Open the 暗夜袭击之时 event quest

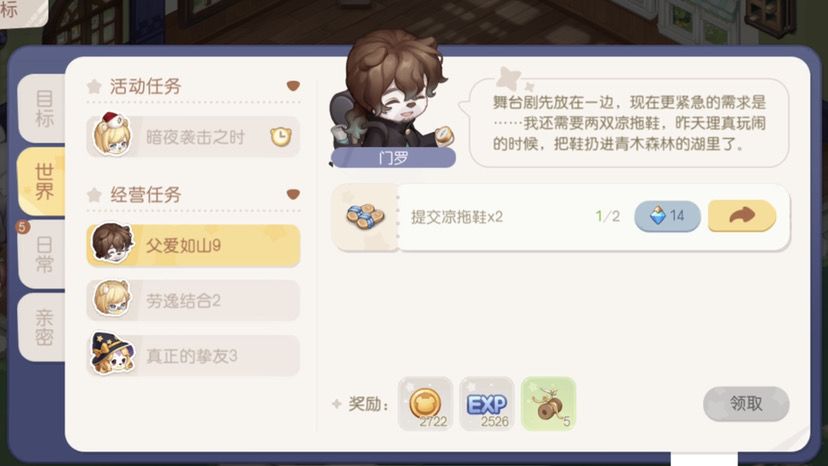click(193, 137)
